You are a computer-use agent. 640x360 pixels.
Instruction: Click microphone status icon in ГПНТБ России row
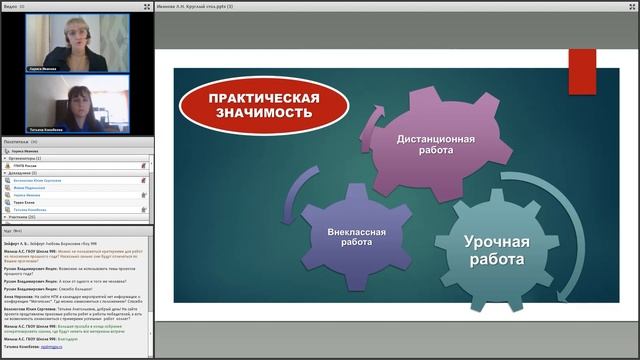(x=144, y=166)
